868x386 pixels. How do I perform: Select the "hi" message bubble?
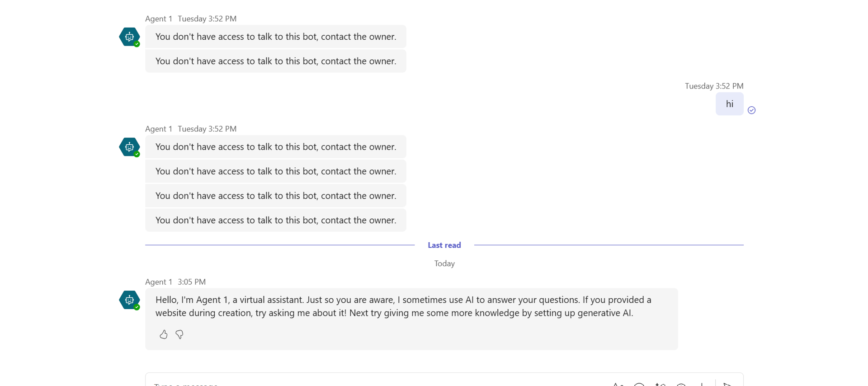coord(729,104)
